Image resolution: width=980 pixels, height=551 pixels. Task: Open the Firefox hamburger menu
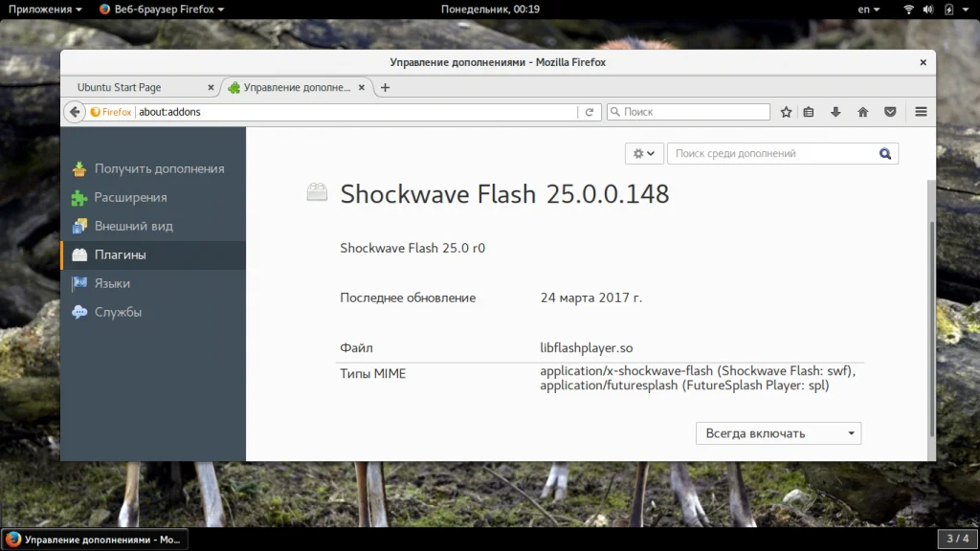pos(921,112)
